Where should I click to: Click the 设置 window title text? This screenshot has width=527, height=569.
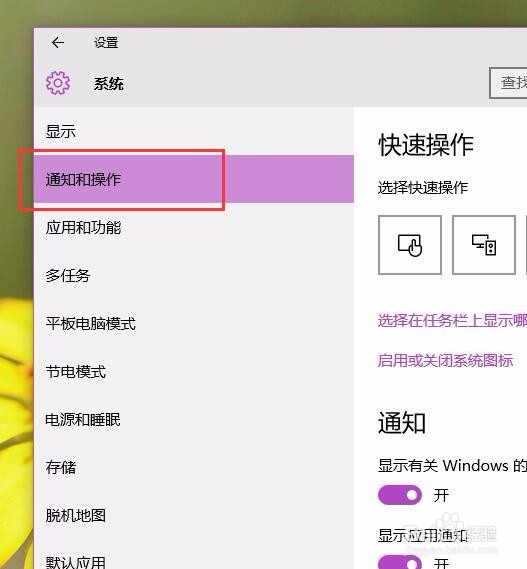coord(106,43)
